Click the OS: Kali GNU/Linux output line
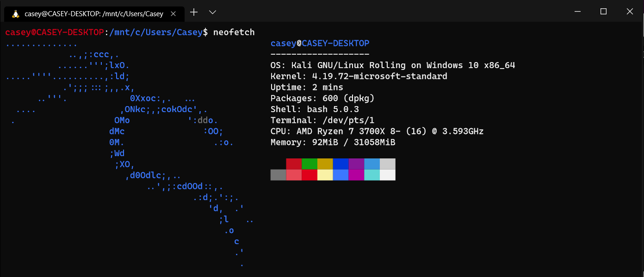Image resolution: width=644 pixels, height=277 pixels. click(392, 65)
